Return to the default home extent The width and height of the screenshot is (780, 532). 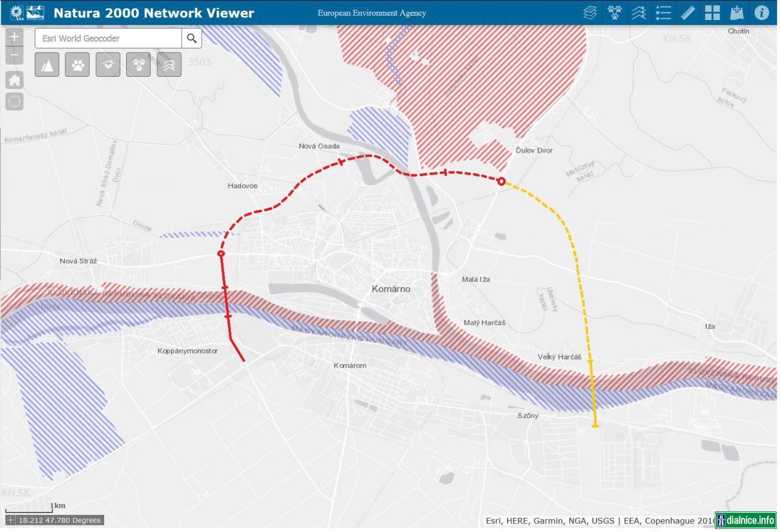[15, 80]
